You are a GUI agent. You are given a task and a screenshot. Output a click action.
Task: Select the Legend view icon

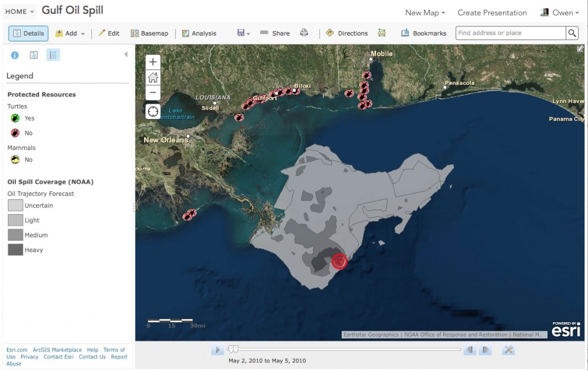[53, 55]
